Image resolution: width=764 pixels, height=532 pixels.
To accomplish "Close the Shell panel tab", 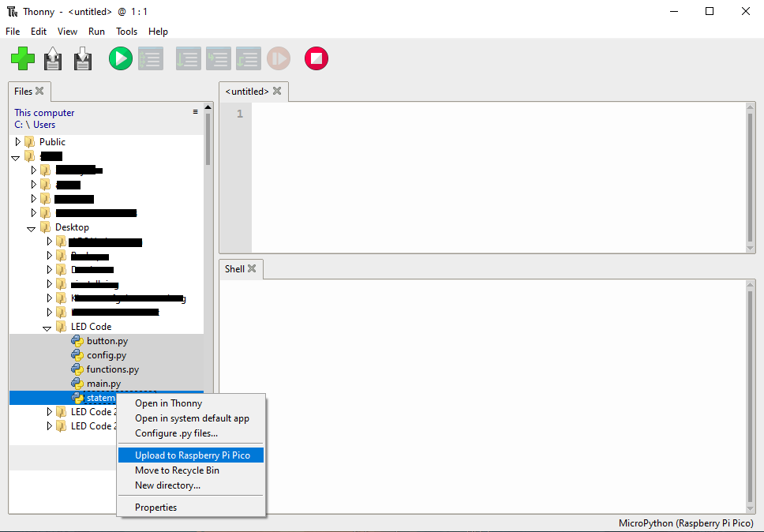I will point(252,268).
